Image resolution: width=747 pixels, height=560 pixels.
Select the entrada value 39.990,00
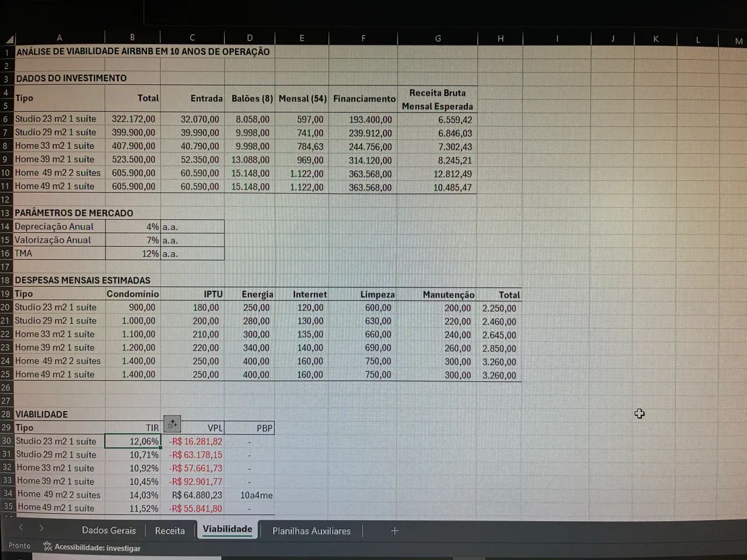200,133
